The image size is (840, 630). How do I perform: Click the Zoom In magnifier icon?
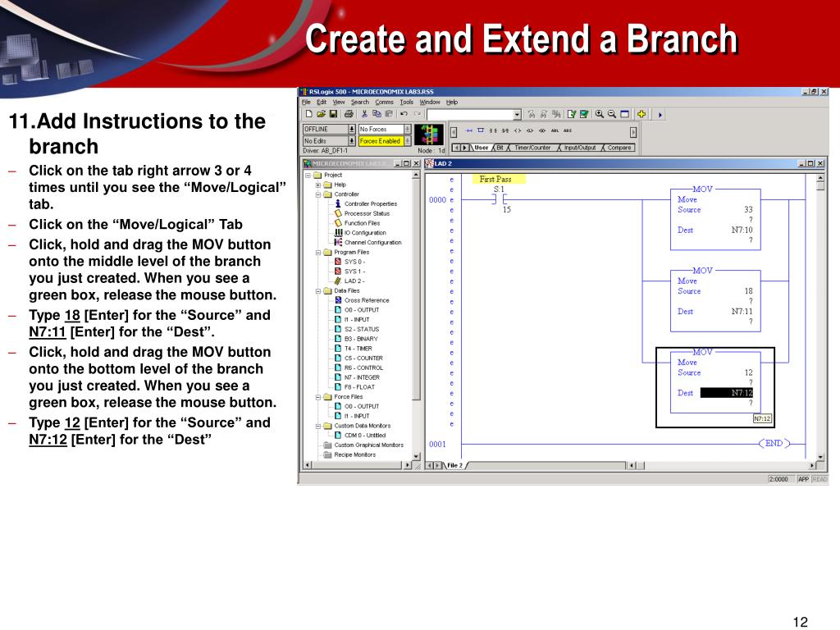[x=600, y=114]
